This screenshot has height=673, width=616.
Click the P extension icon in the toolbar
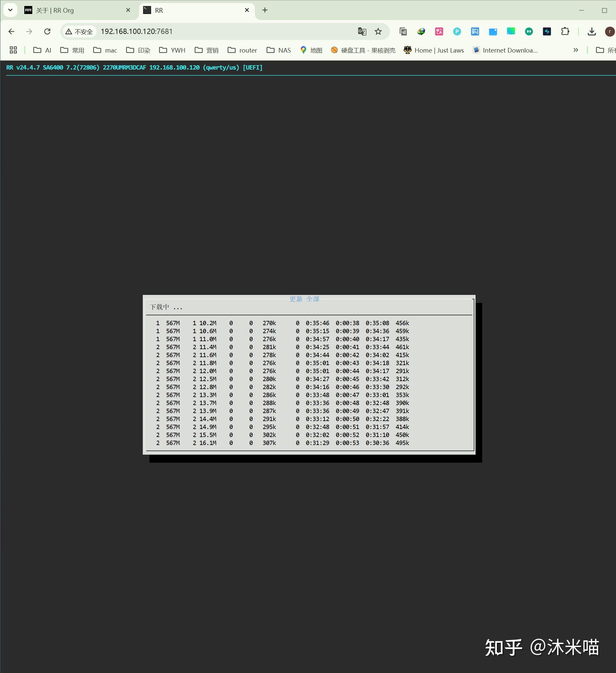coord(457,32)
